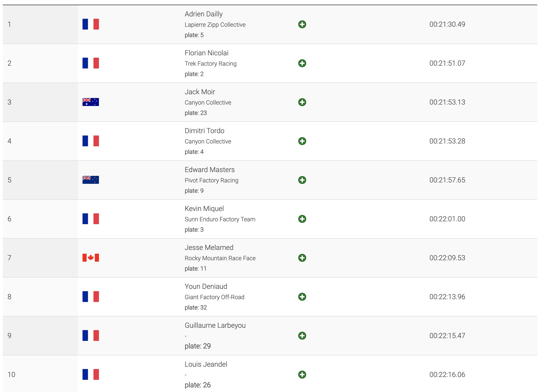Click team Rocky Mountain Race Face
542x392 pixels.
[x=220, y=258]
